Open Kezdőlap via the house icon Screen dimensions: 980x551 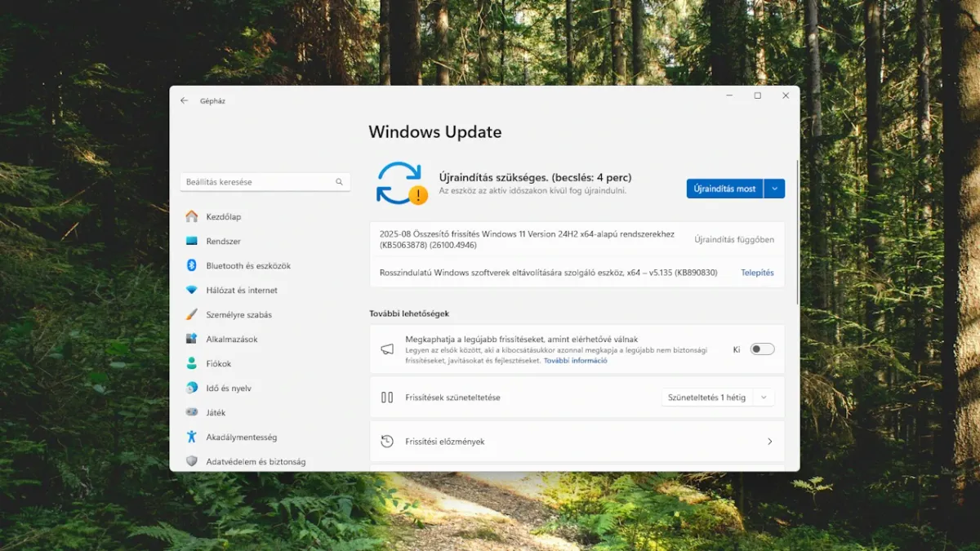192,217
